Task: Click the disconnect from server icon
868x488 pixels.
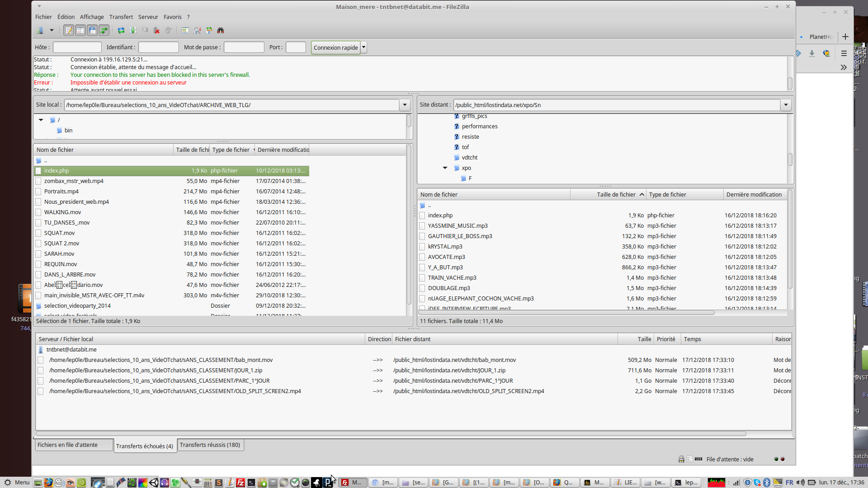Action: point(156,30)
